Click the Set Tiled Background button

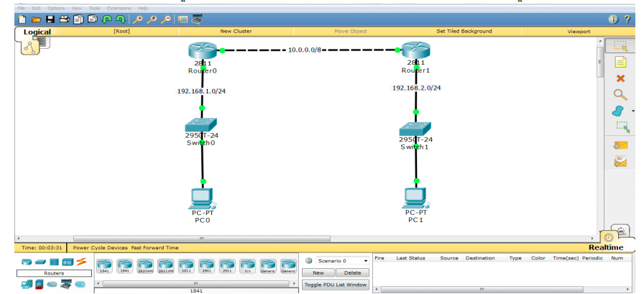(x=464, y=31)
